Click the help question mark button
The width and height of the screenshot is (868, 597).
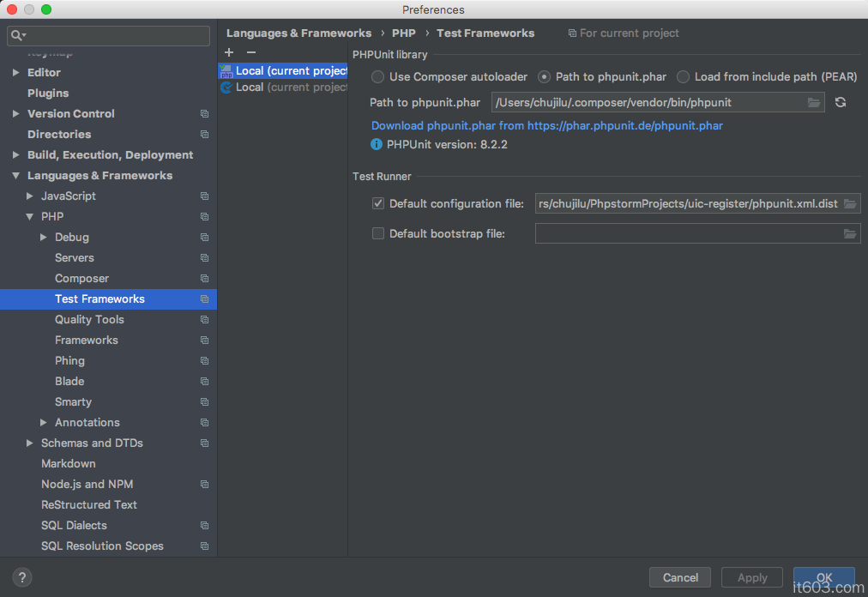pyautogui.click(x=23, y=577)
